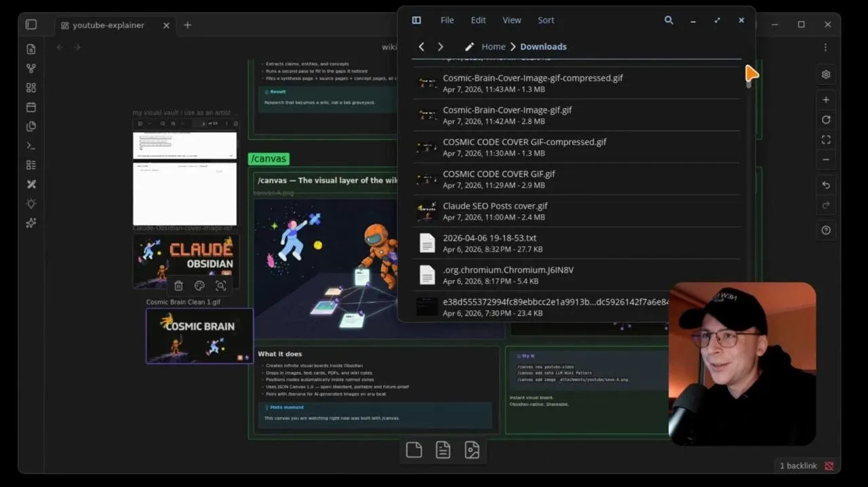Open command palette terminal icon in ribbon
Screen dimensions: 868x487
click(31, 146)
